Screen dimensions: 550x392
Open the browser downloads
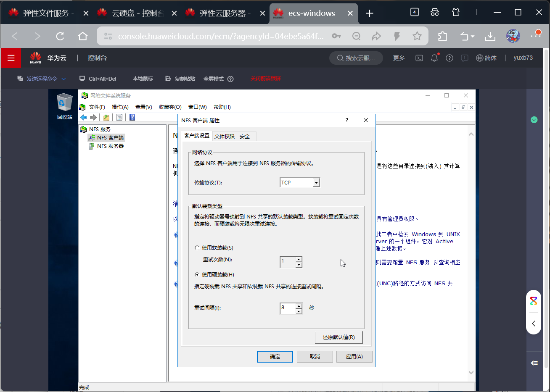pyautogui.click(x=490, y=36)
